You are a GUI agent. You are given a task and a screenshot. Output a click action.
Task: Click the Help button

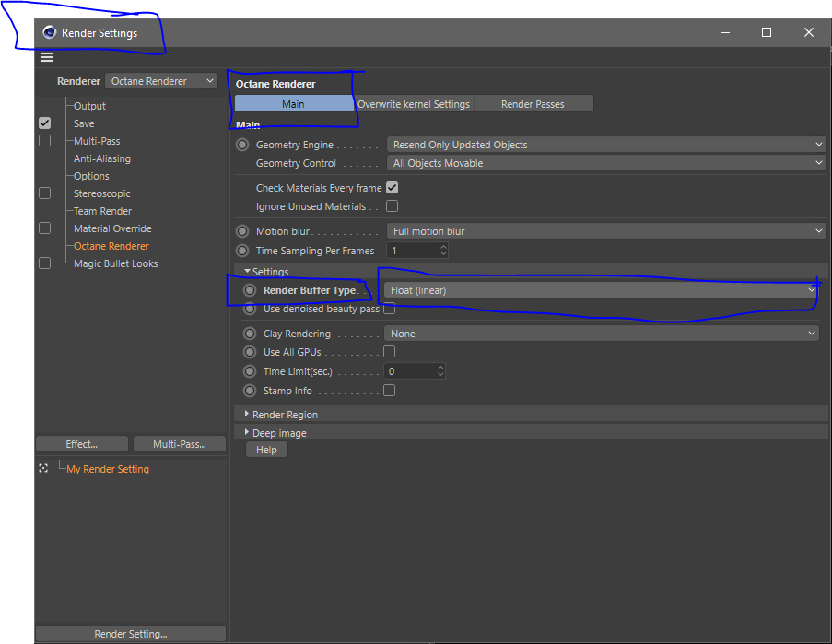266,450
